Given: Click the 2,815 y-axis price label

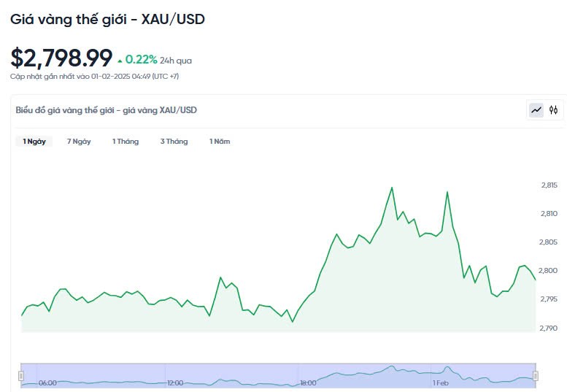Looking at the screenshot, I should [x=547, y=185].
